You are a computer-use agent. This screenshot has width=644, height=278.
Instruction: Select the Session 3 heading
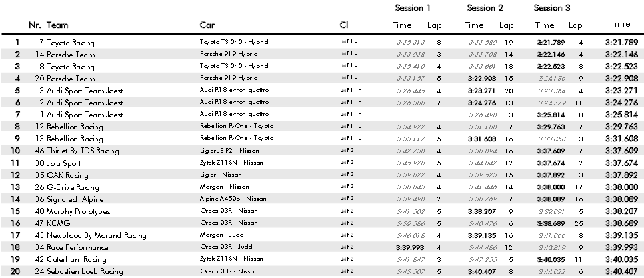[x=552, y=9]
